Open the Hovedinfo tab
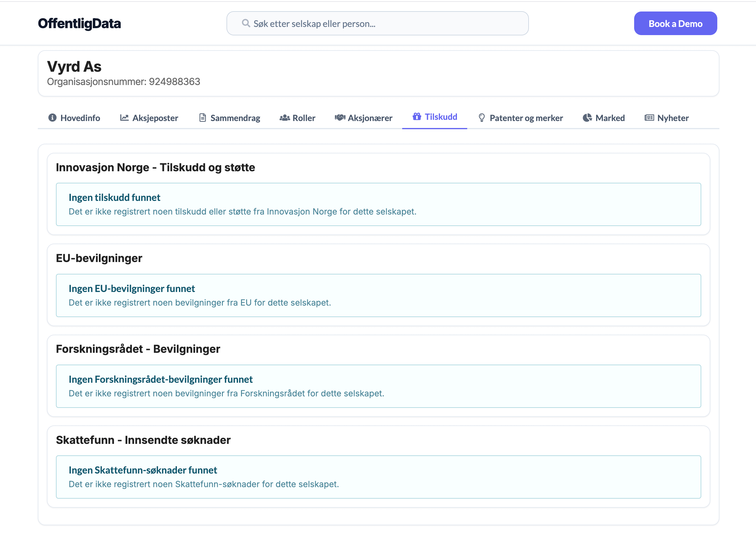 (x=80, y=118)
